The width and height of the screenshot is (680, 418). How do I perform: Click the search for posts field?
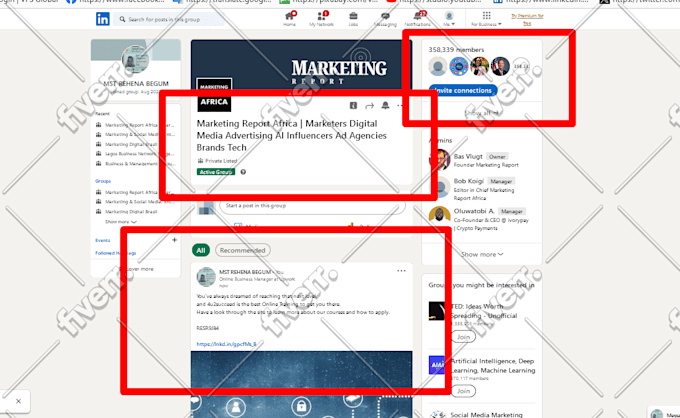169,19
